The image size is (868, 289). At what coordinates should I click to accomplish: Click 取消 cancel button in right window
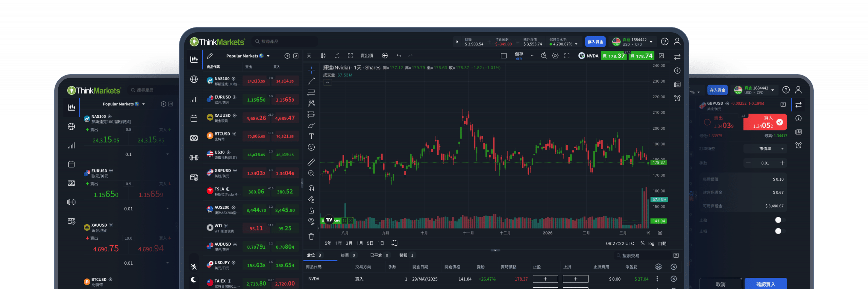click(721, 284)
